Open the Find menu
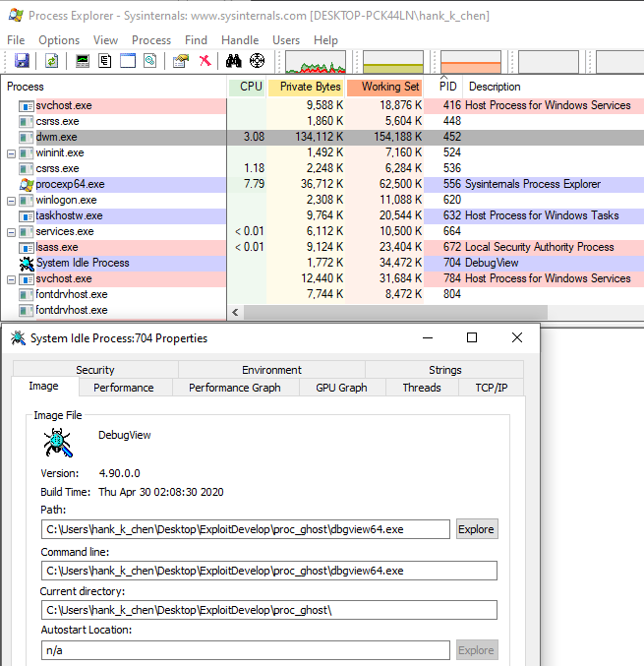Image resolution: width=644 pixels, height=666 pixels. pyautogui.click(x=196, y=40)
